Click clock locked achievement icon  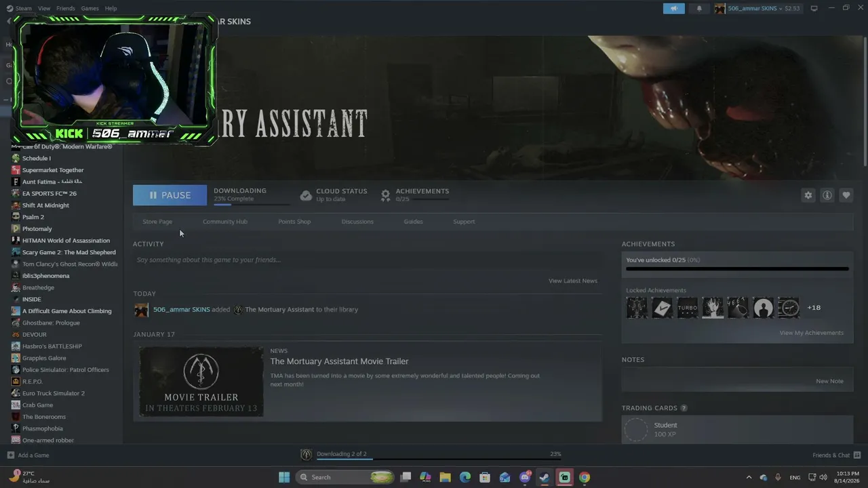788,308
